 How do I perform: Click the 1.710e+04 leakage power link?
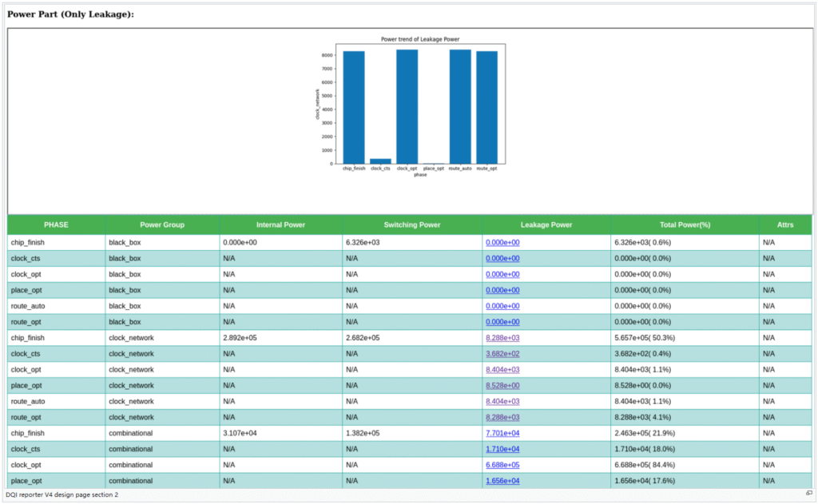pyautogui.click(x=502, y=449)
